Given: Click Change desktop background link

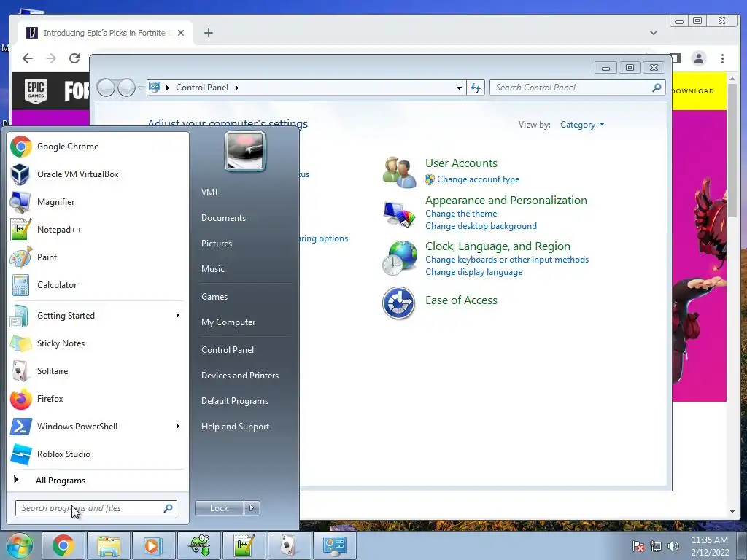Looking at the screenshot, I should (x=481, y=226).
